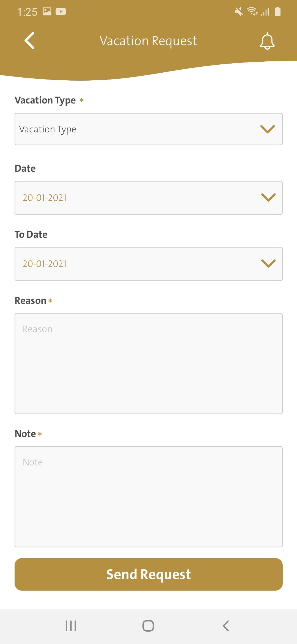
Task: Focus the Note text area
Action: pyautogui.click(x=148, y=497)
